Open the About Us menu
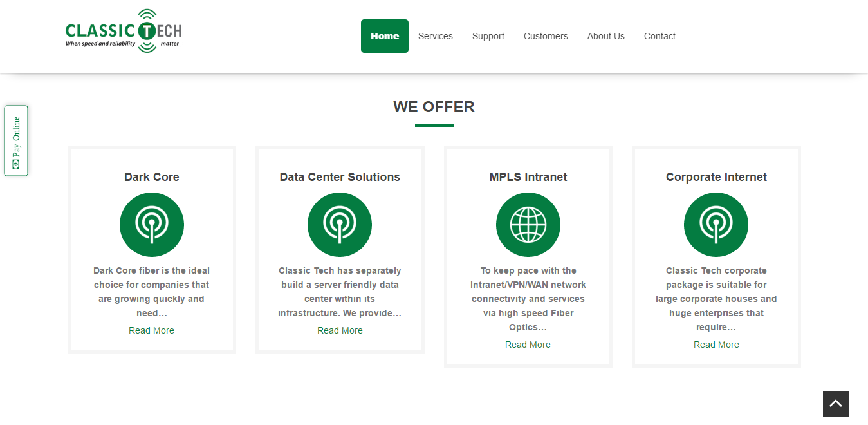The image size is (868, 425). pyautogui.click(x=606, y=36)
